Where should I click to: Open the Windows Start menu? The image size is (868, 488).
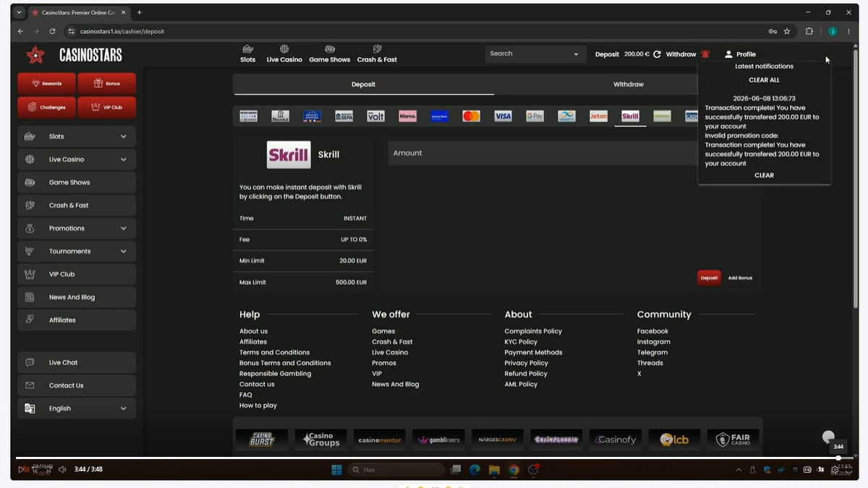[336, 470]
